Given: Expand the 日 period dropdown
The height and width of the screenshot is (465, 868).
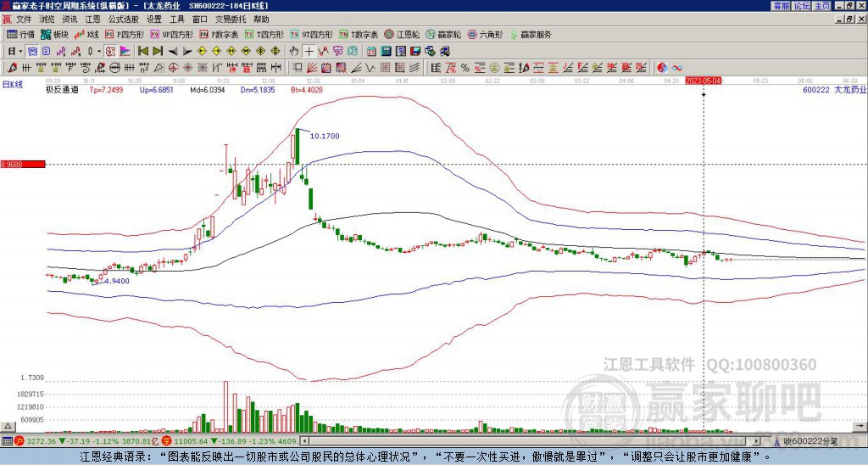Looking at the screenshot, I should pyautogui.click(x=20, y=52).
